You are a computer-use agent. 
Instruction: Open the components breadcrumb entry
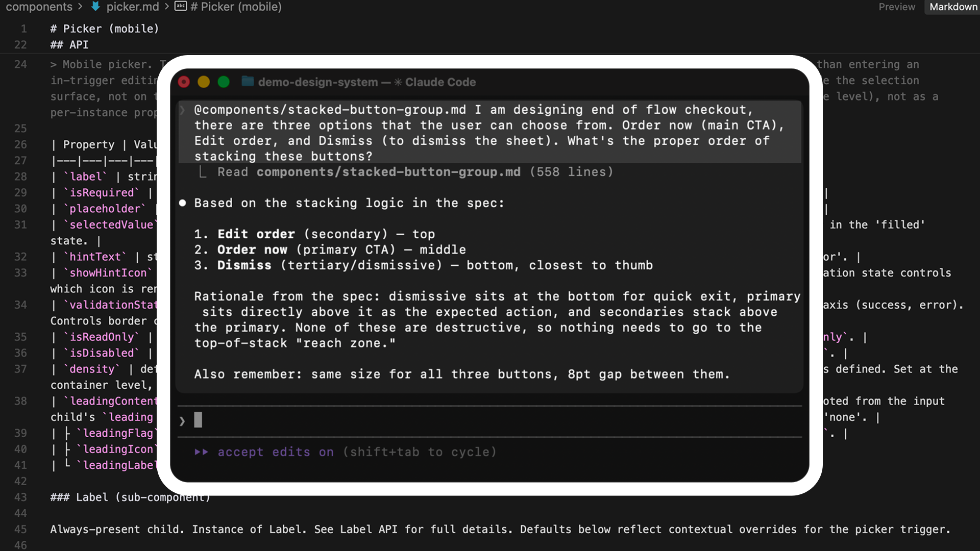pos(39,7)
